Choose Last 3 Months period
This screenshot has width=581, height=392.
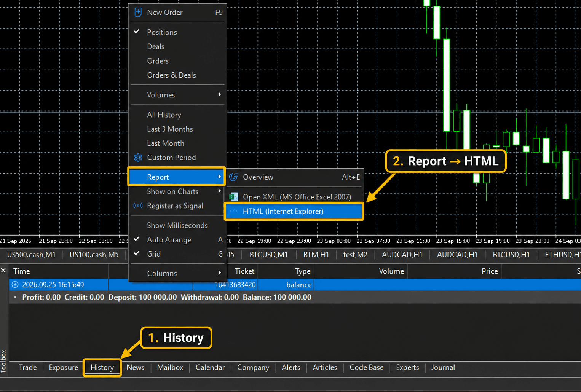click(x=177, y=129)
